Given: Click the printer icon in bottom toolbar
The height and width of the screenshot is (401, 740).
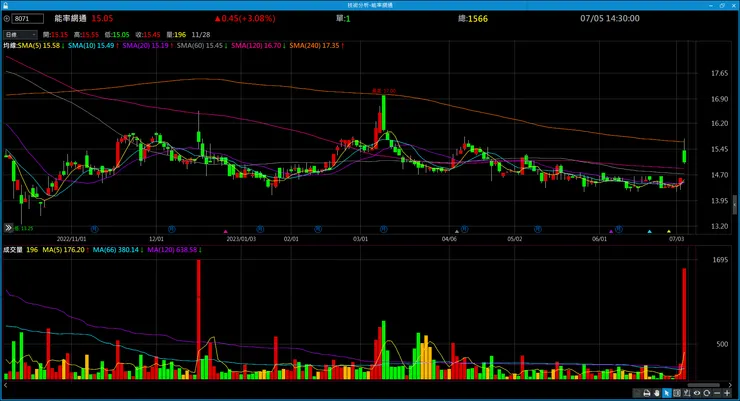Looking at the screenshot, I should coord(647,393).
